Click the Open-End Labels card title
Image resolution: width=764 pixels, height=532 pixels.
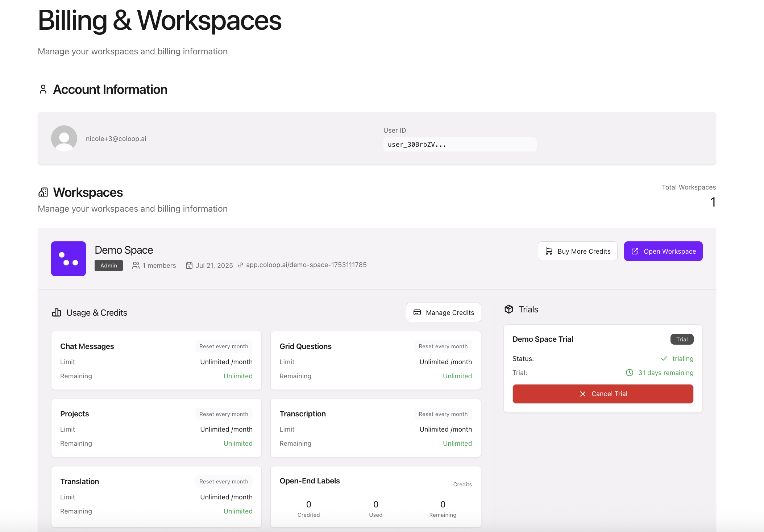tap(310, 481)
